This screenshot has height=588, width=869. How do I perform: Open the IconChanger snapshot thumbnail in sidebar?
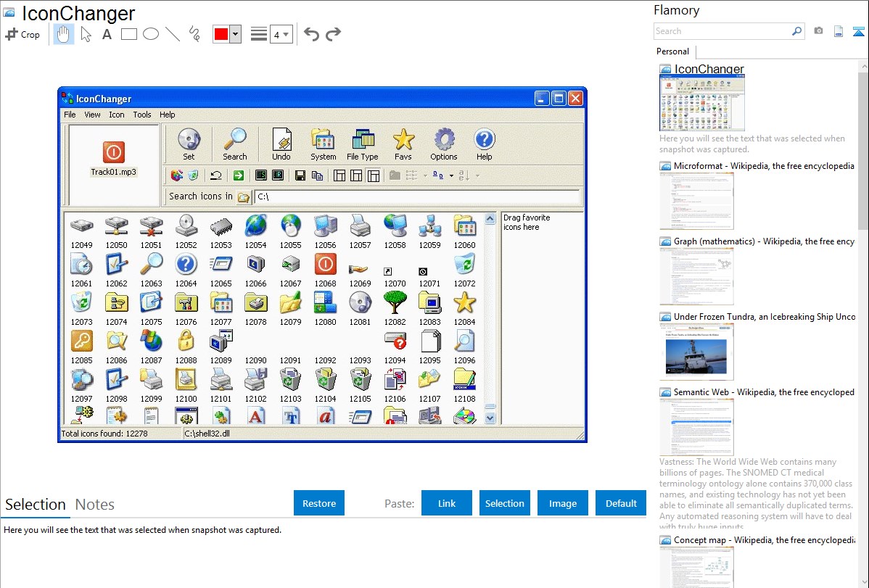click(702, 103)
